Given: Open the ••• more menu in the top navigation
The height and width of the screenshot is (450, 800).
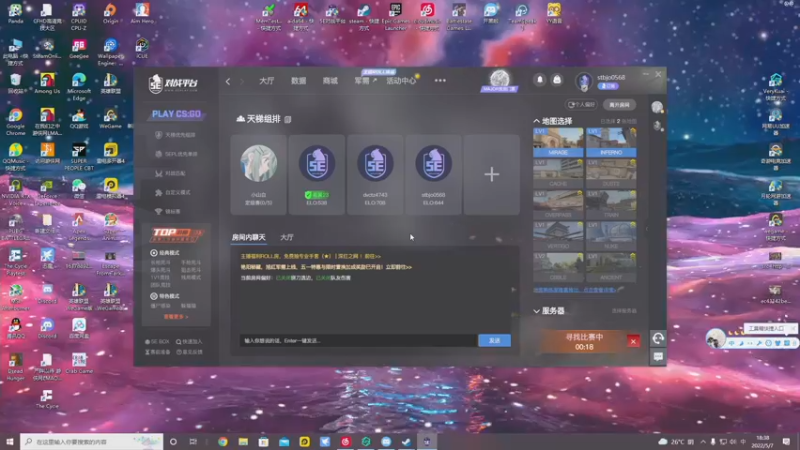Looking at the screenshot, I should click(x=440, y=81).
